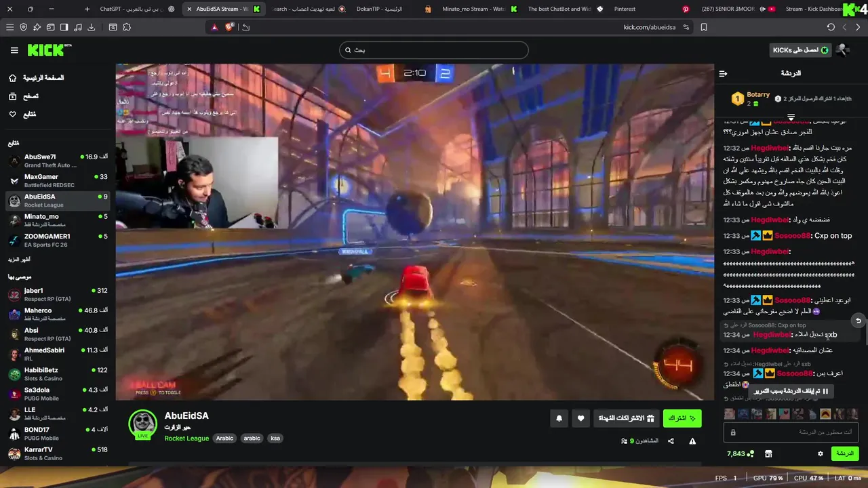Open the extensions puzzle icon
The image size is (868, 488).
(x=127, y=27)
